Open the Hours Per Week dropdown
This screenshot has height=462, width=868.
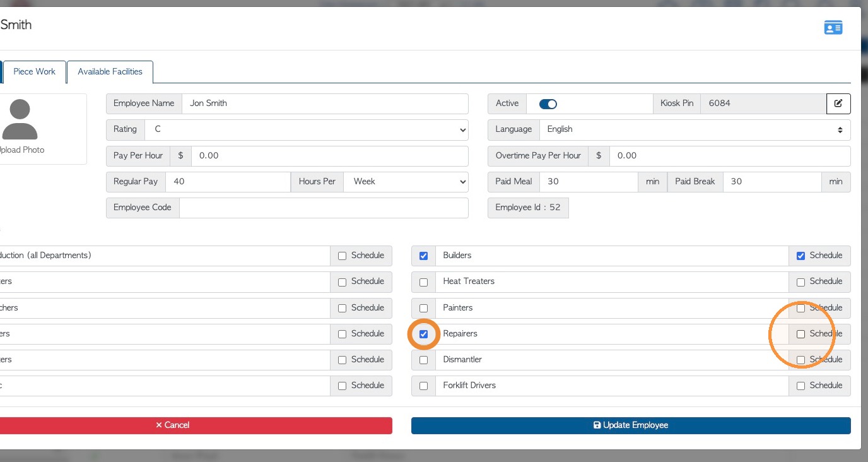click(x=406, y=182)
